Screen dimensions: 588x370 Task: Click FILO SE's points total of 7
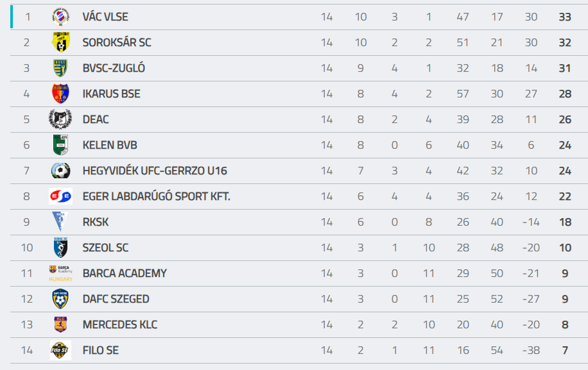coord(565,350)
